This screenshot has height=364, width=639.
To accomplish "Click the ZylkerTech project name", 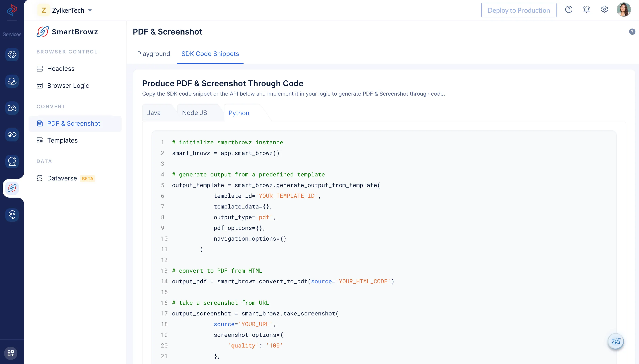I will [68, 10].
